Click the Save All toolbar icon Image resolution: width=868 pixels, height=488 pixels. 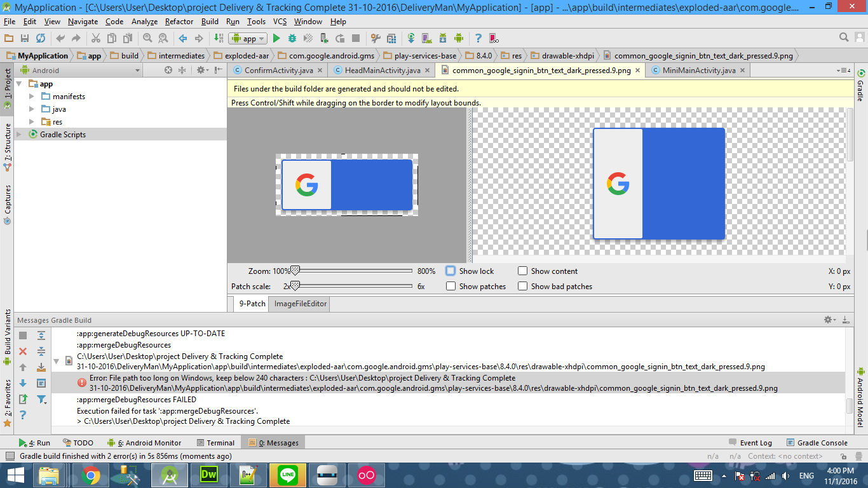tap(25, 39)
